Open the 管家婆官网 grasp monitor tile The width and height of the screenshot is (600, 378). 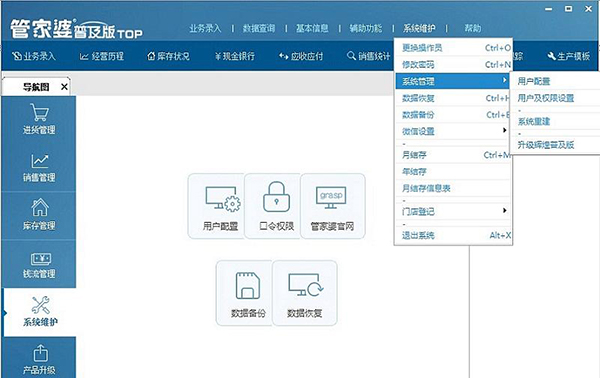pyautogui.click(x=332, y=206)
